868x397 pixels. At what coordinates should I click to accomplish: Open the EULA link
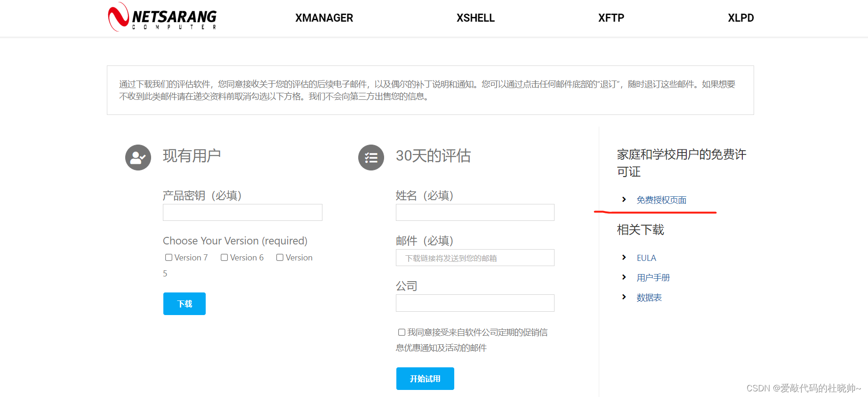[646, 258]
